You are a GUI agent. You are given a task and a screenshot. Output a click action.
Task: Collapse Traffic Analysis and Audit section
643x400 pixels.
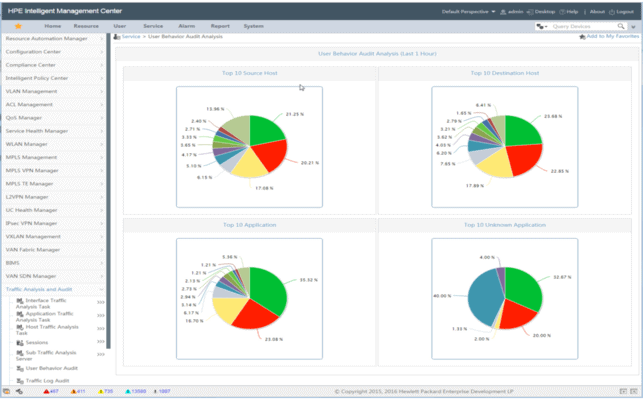[101, 289]
